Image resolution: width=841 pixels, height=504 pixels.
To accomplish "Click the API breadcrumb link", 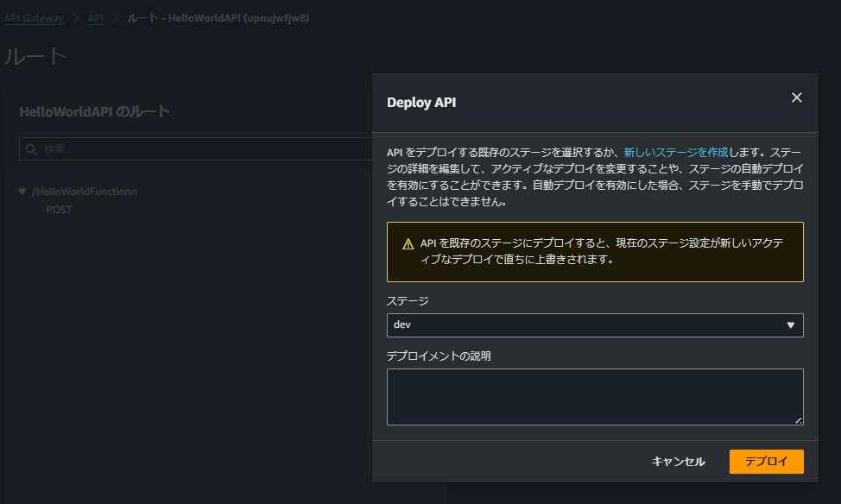I will [x=96, y=18].
